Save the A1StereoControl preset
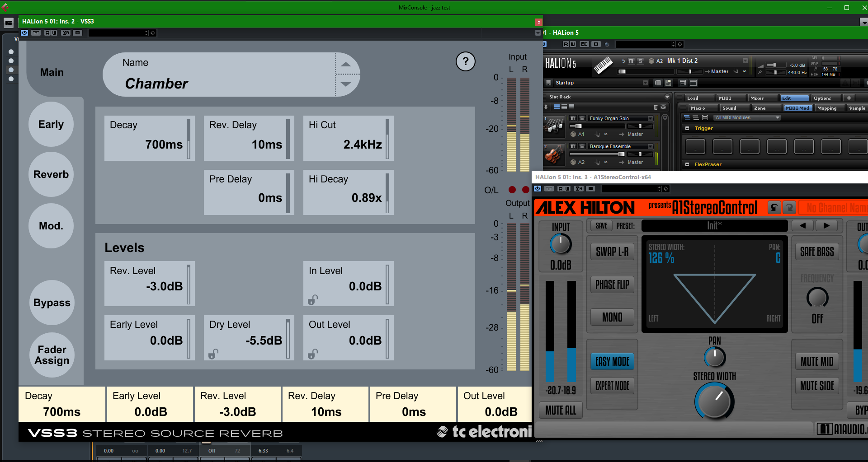The height and width of the screenshot is (462, 868). click(601, 226)
